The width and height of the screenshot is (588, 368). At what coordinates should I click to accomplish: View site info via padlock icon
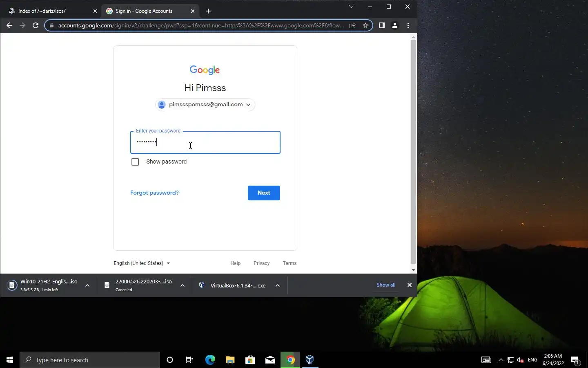coord(51,25)
